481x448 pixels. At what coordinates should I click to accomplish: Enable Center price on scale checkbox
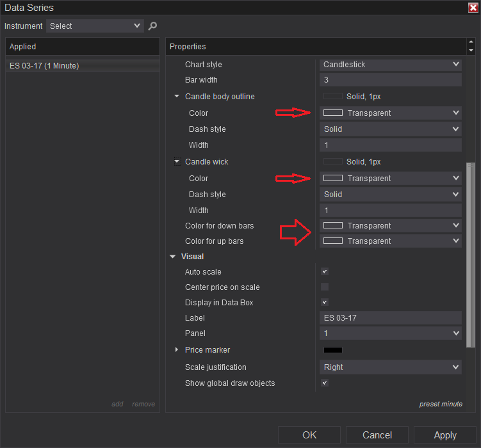[x=325, y=287]
